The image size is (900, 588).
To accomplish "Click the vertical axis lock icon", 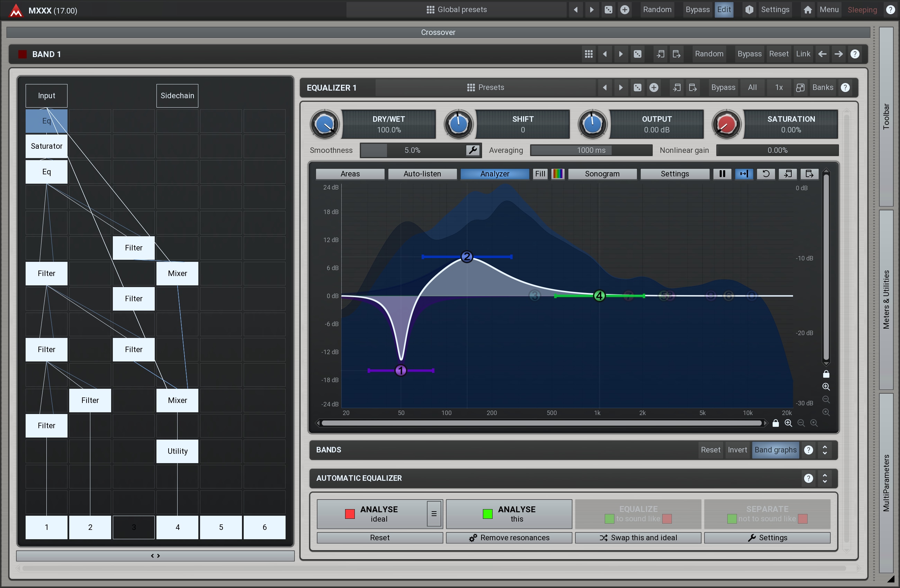I will (x=826, y=374).
